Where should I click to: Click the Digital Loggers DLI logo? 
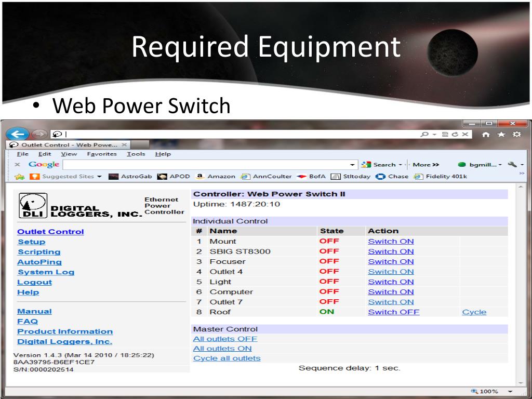pyautogui.click(x=33, y=205)
